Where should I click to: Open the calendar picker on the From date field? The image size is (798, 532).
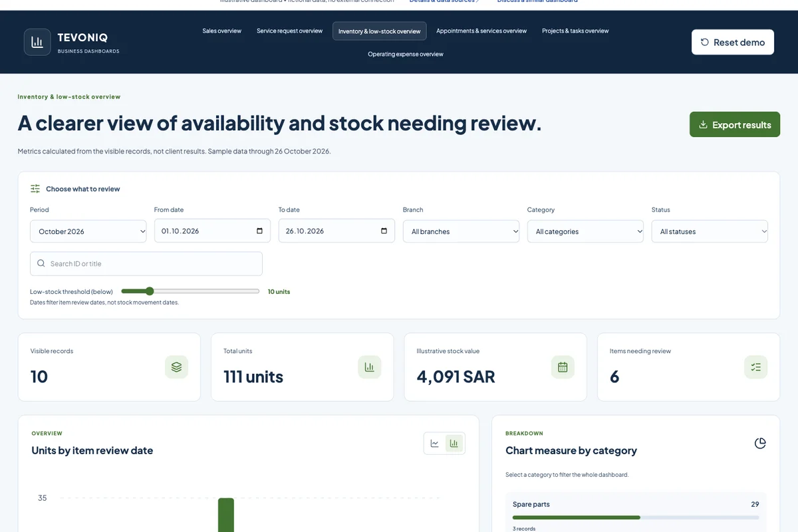point(259,231)
